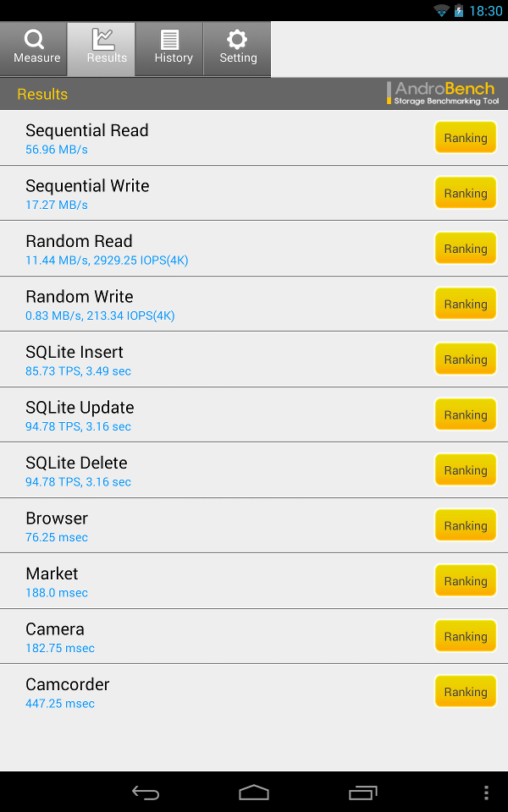
Task: Tap the Wi-Fi status icon
Action: point(441,11)
